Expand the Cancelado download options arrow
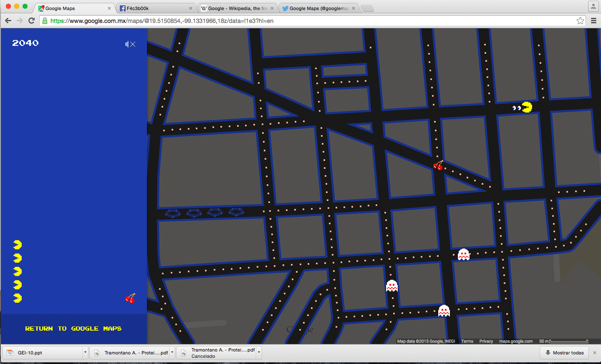This screenshot has width=601, height=364. click(x=259, y=353)
